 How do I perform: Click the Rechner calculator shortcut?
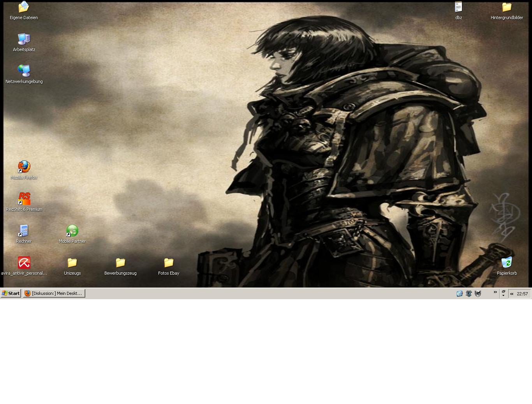24,231
